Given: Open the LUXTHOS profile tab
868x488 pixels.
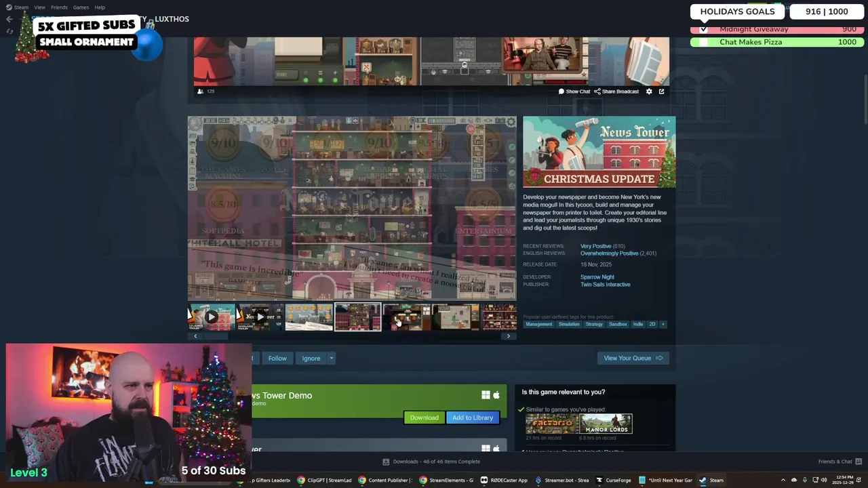Looking at the screenshot, I should point(172,19).
